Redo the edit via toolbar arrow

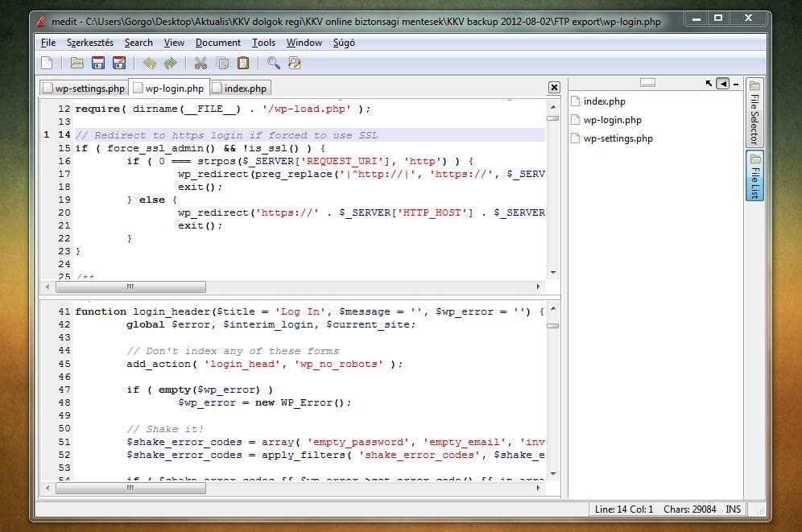pyautogui.click(x=171, y=63)
